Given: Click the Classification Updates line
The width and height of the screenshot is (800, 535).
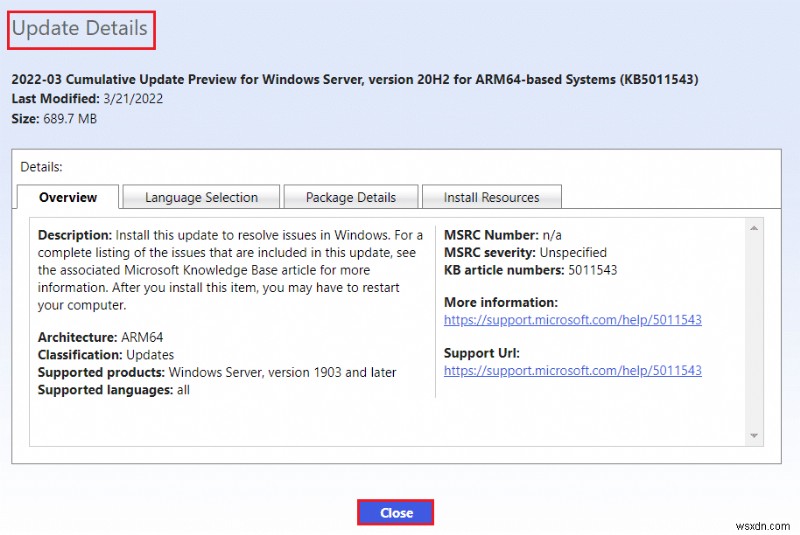Looking at the screenshot, I should (x=105, y=355).
